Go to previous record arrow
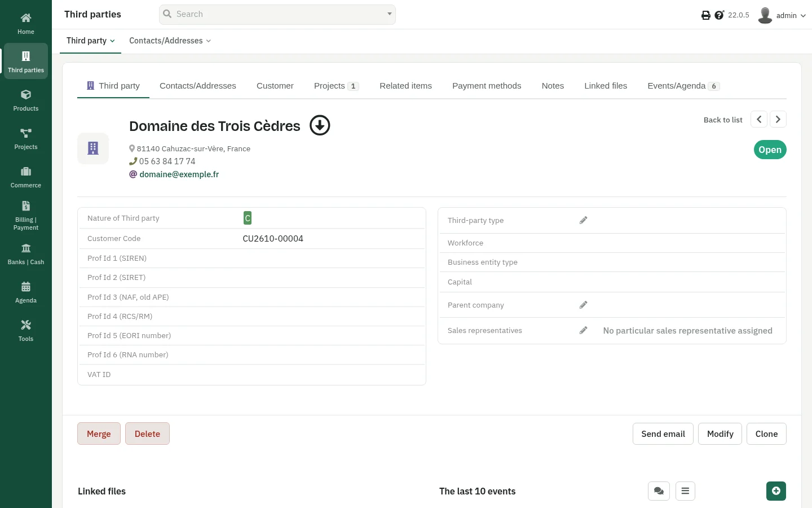812x508 pixels. pos(759,119)
